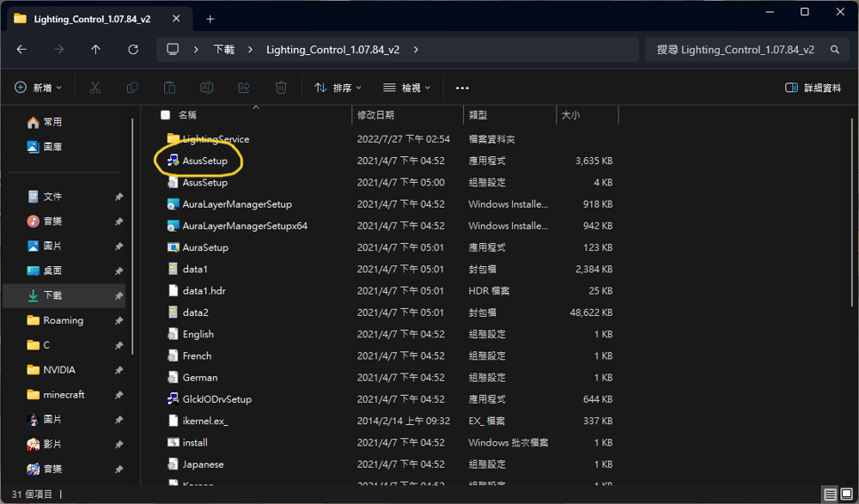Unpin Documents (文件) using its pin icon
Screen dimensions: 859x504
[119, 197]
